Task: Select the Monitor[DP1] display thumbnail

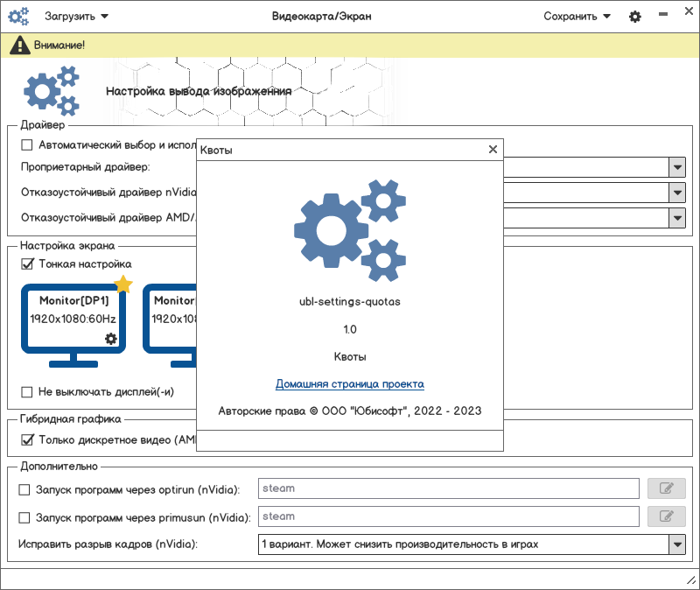Action: click(x=73, y=326)
